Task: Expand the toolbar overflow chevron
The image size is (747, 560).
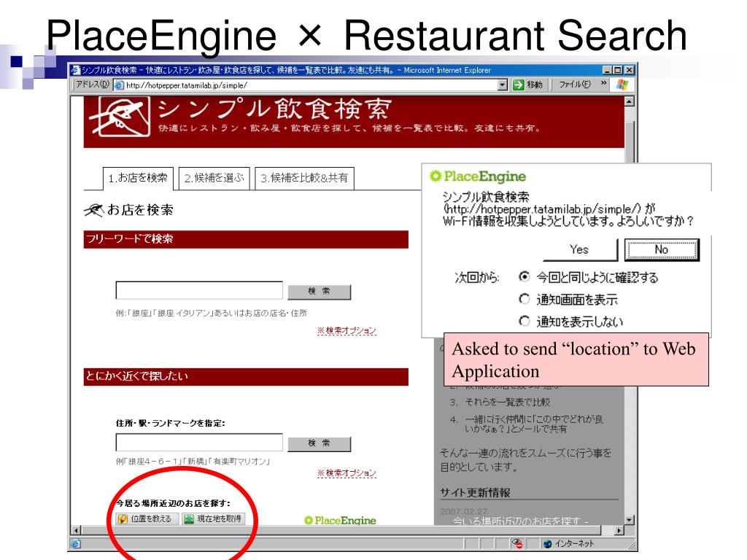Action: [x=603, y=84]
